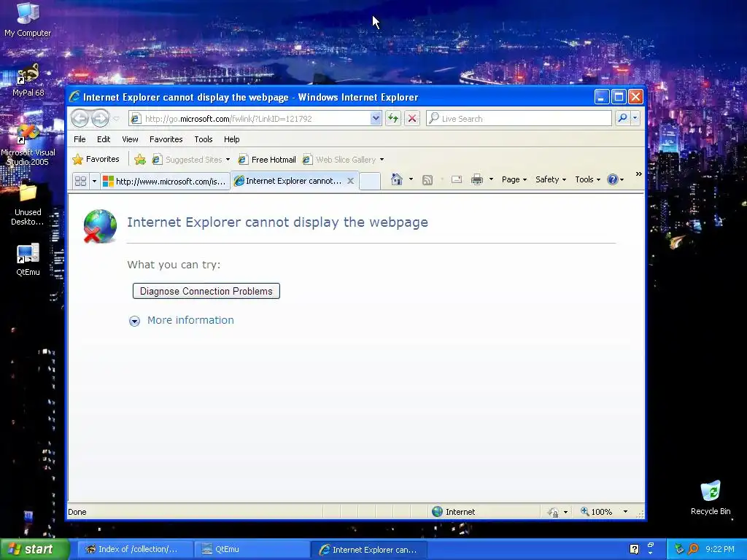Open the Free Hotmail link
Image resolution: width=747 pixels, height=560 pixels.
click(267, 160)
